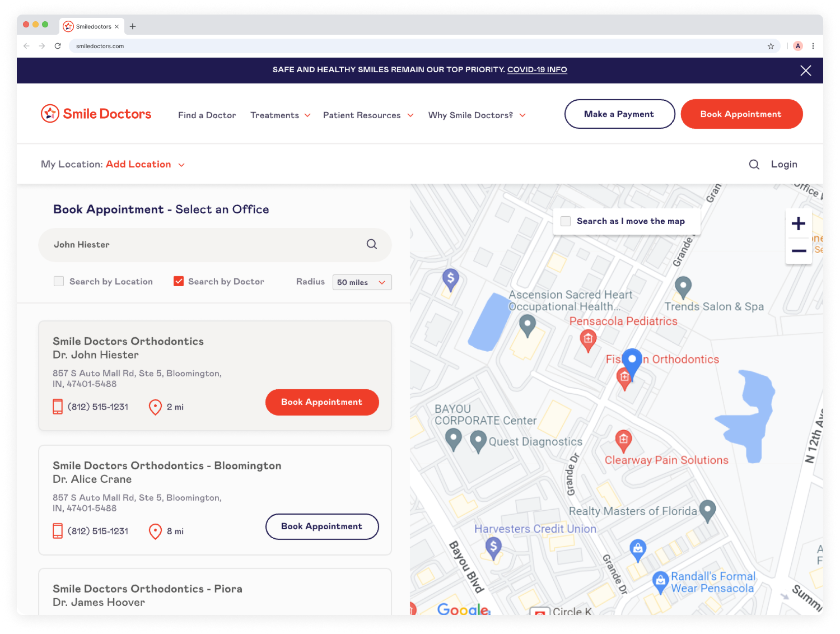The image size is (840, 634).
Task: Click phone icon in Dr. Alice Crane card
Action: pyautogui.click(x=58, y=531)
